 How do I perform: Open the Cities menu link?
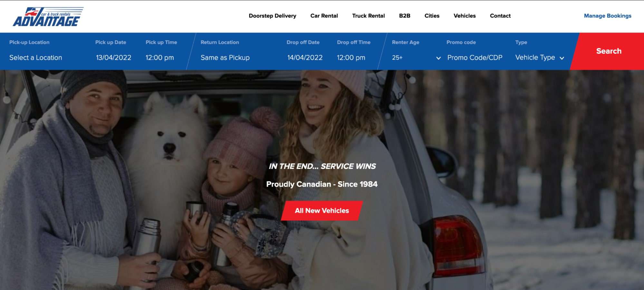(432, 16)
